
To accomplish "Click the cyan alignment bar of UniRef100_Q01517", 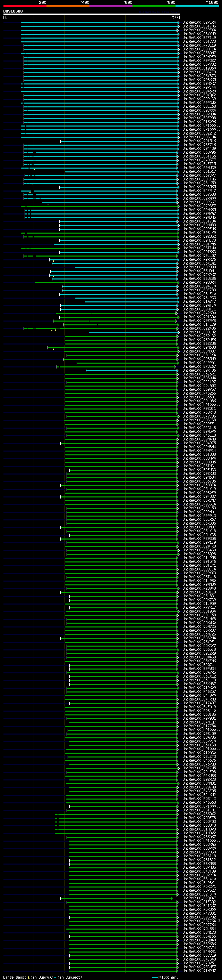I will click(121, 172).
